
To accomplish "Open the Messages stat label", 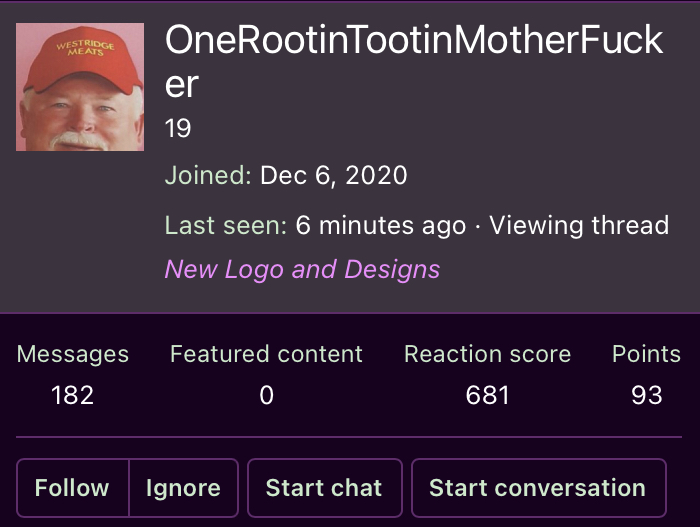I will (x=72, y=354).
